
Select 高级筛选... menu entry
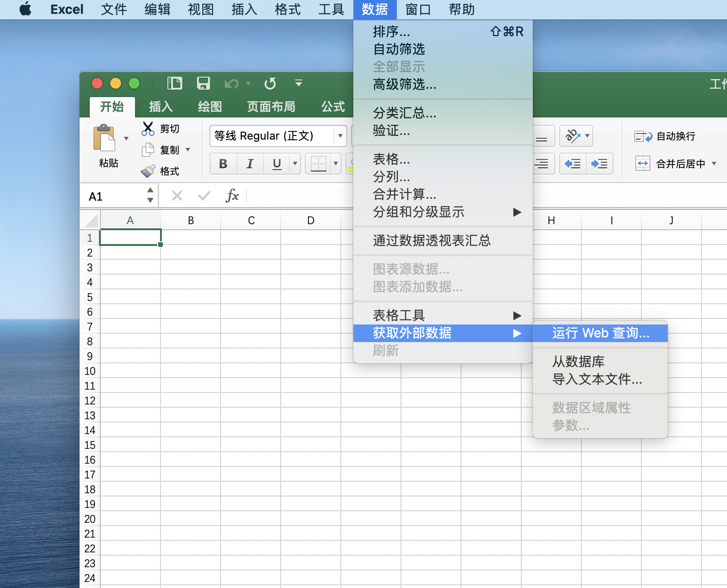coord(443,84)
